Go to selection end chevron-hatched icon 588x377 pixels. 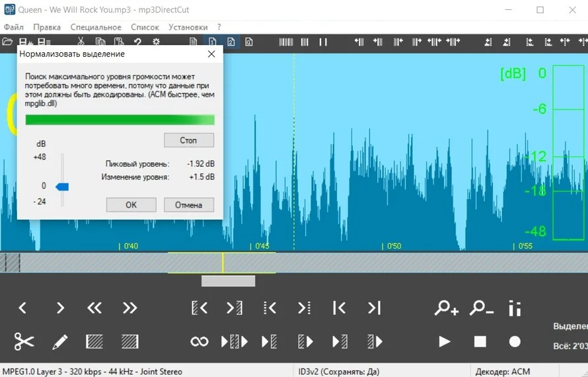(x=235, y=308)
